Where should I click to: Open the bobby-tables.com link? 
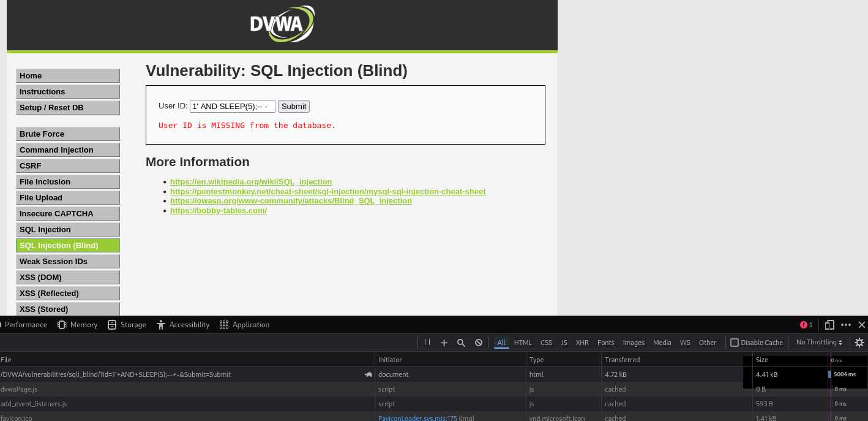pos(219,211)
